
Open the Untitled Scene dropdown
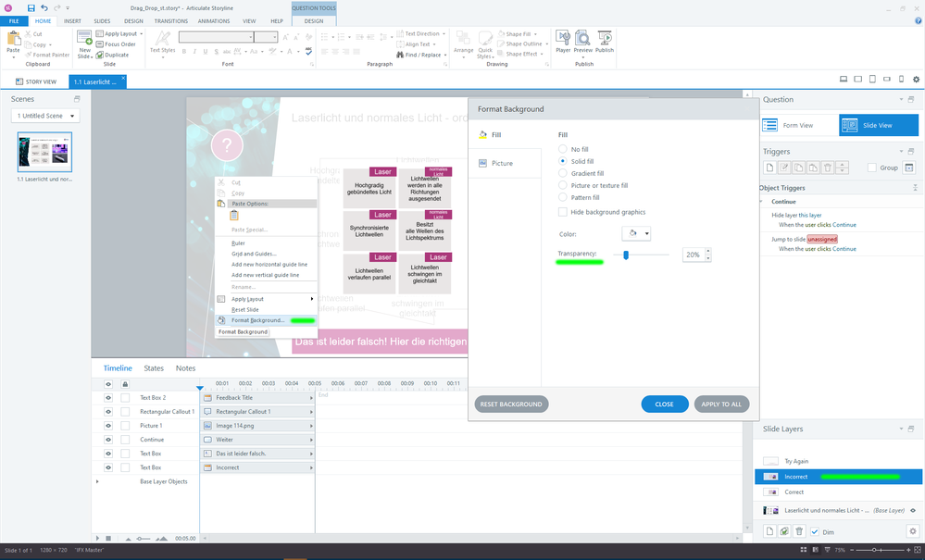pos(45,116)
